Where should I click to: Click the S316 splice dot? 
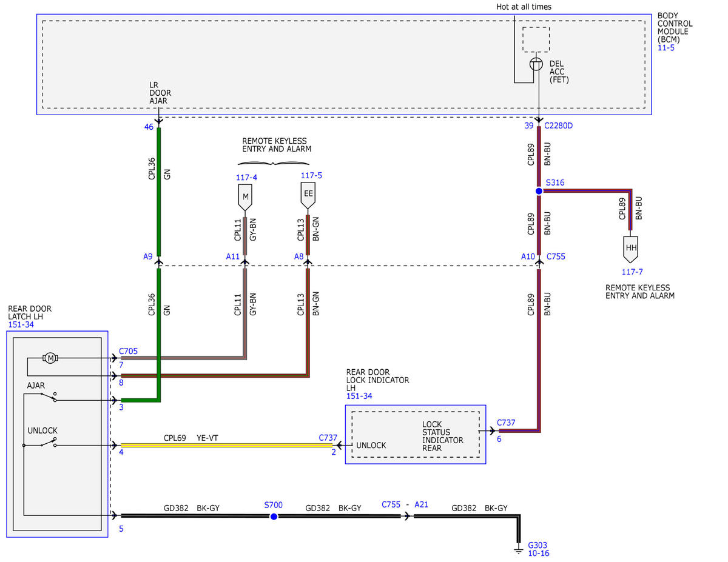point(539,191)
